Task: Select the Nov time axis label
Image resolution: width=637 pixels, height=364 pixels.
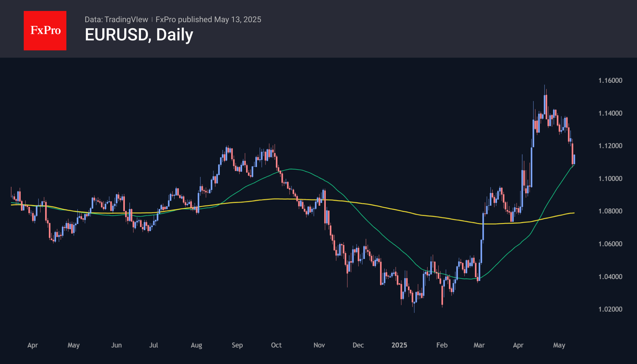Action: [319, 345]
